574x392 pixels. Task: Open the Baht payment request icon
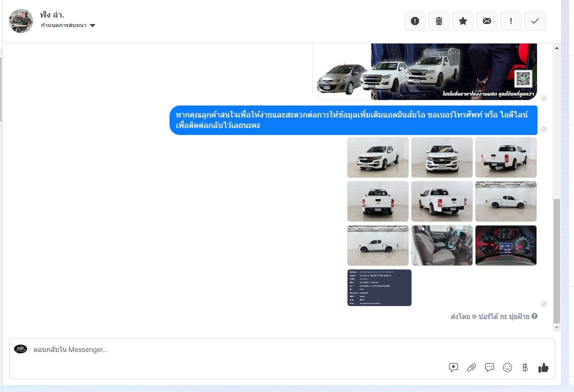point(525,367)
